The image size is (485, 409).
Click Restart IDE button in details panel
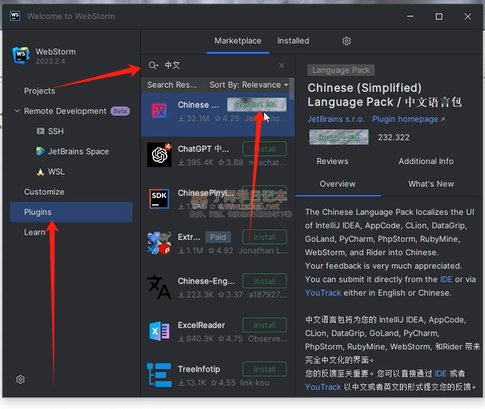(x=339, y=137)
